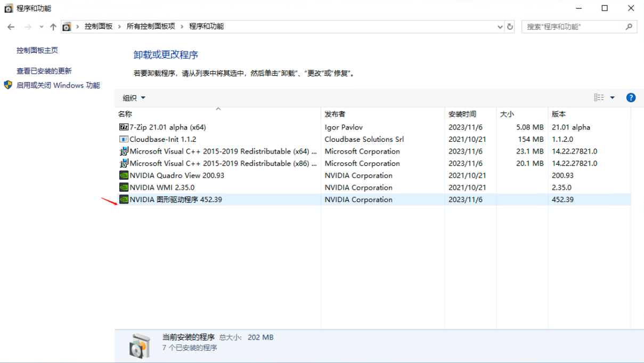Sort by the 安装时间 column header
This screenshot has width=644, height=363.
point(470,114)
